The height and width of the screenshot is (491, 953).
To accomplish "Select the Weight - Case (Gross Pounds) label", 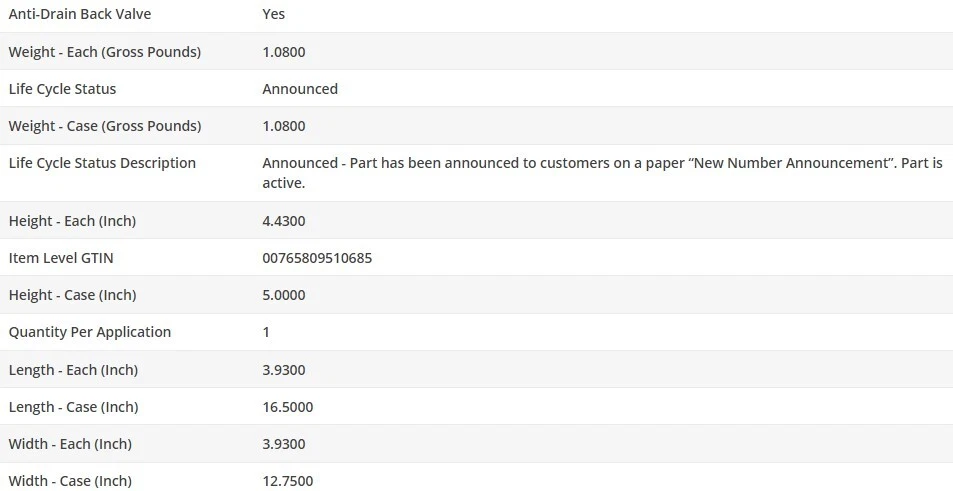I will 105,126.
